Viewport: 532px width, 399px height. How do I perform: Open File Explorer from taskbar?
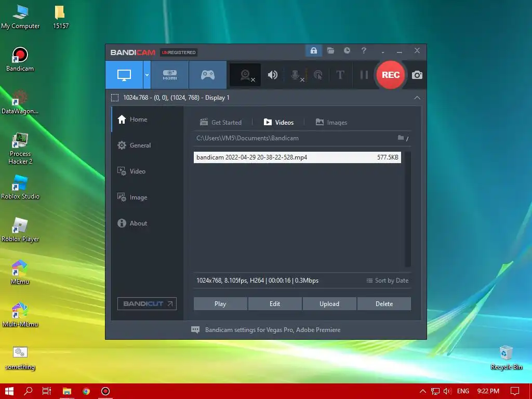point(67,391)
